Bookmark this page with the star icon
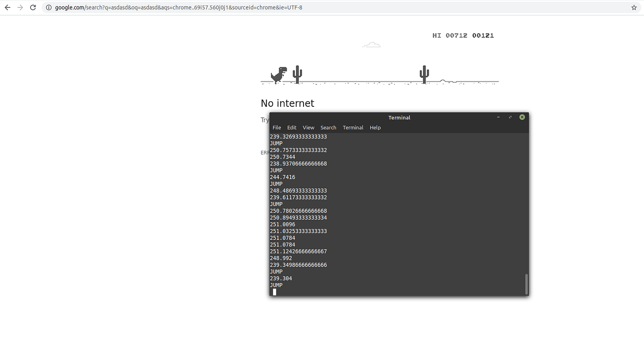This screenshot has width=644, height=337. pos(634,7)
